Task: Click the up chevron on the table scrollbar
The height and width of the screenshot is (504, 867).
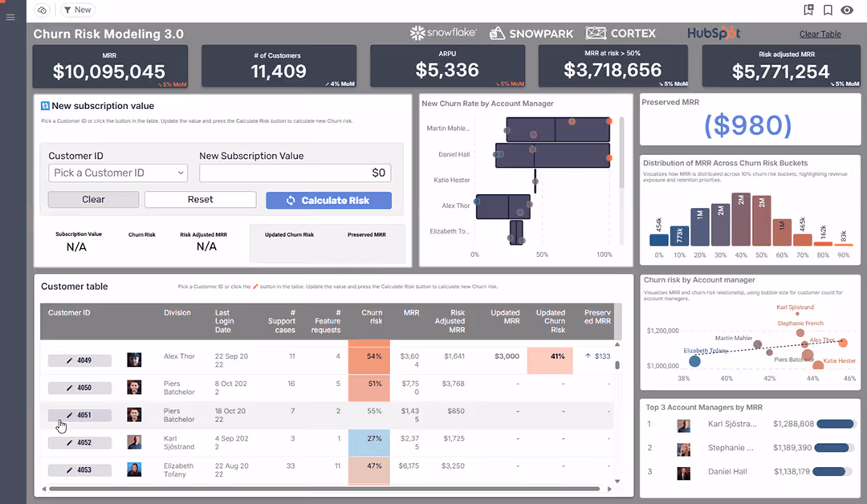Action: 617,346
